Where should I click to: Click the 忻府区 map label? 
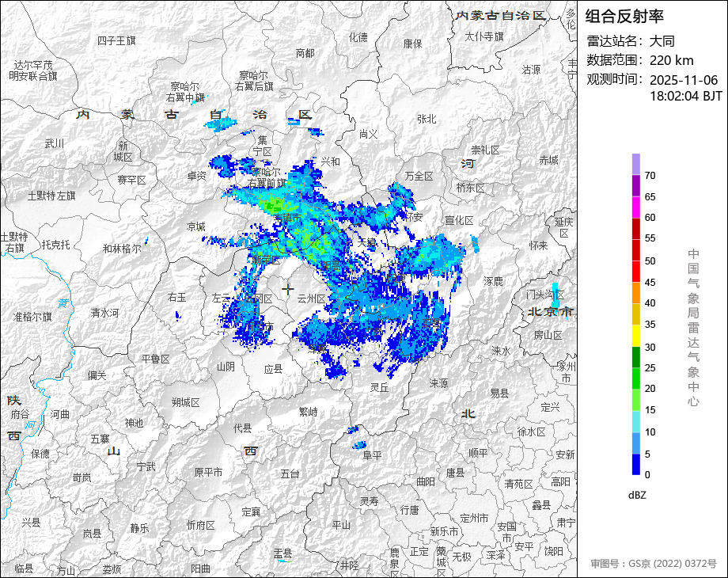pyautogui.click(x=200, y=526)
